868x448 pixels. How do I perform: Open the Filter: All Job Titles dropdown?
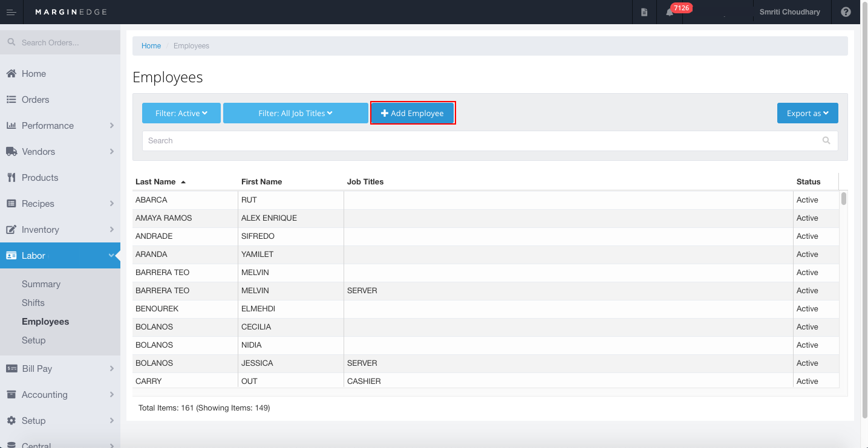click(x=296, y=113)
